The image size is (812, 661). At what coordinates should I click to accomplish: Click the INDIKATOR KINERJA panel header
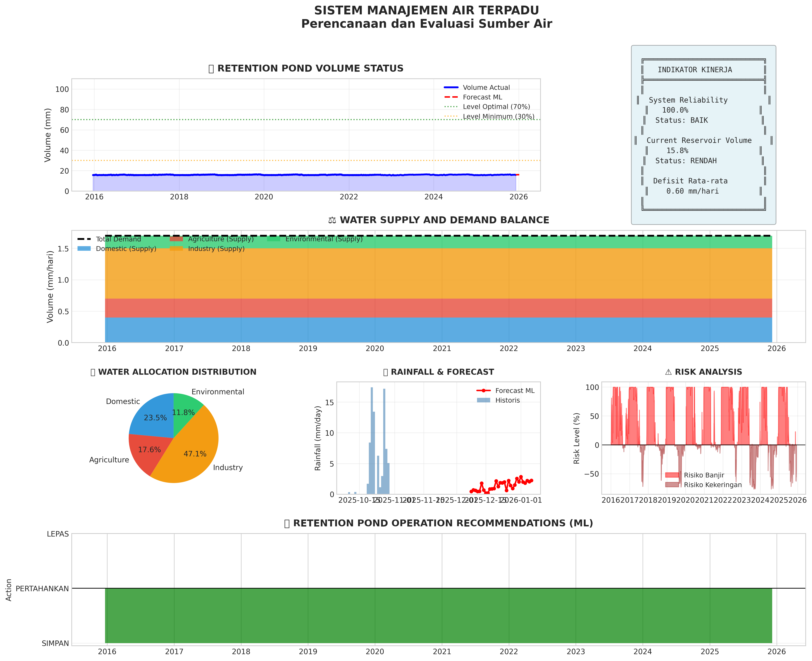point(695,70)
